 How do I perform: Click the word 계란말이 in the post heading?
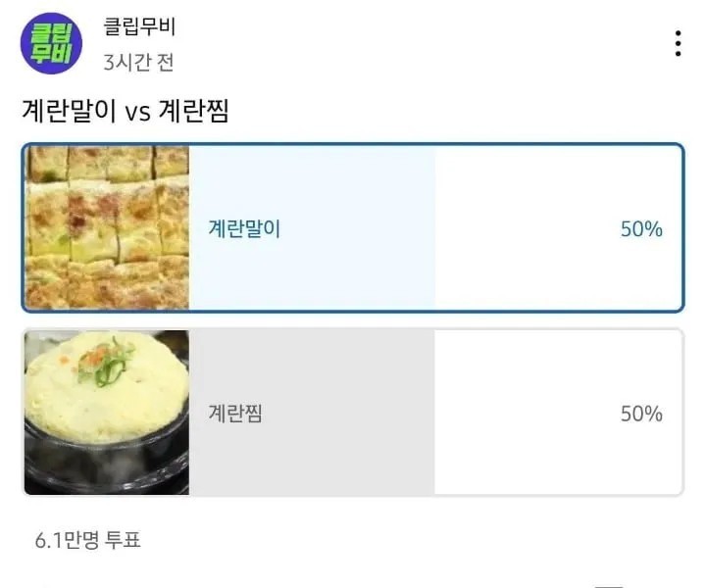coord(69,112)
